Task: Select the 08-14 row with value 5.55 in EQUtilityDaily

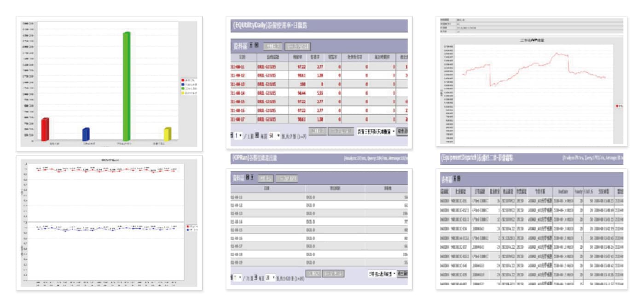Action: [319, 93]
